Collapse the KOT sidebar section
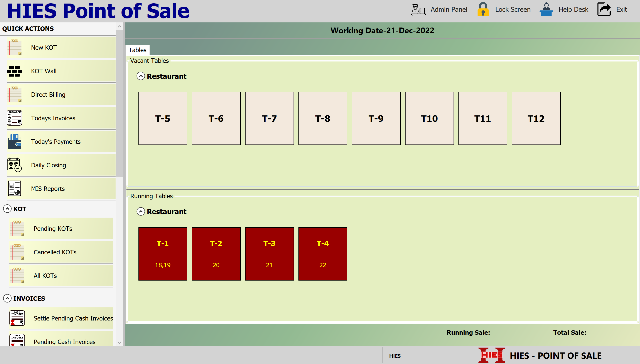Screen dimensions: 640x364 click(7, 209)
